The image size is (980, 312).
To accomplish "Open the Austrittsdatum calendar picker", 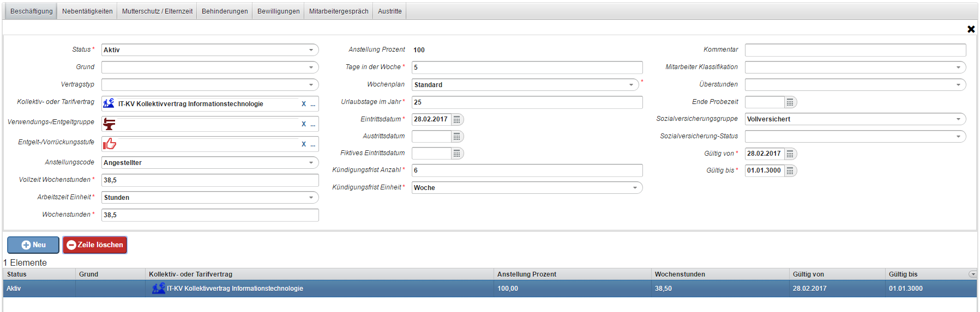I will click(x=457, y=137).
